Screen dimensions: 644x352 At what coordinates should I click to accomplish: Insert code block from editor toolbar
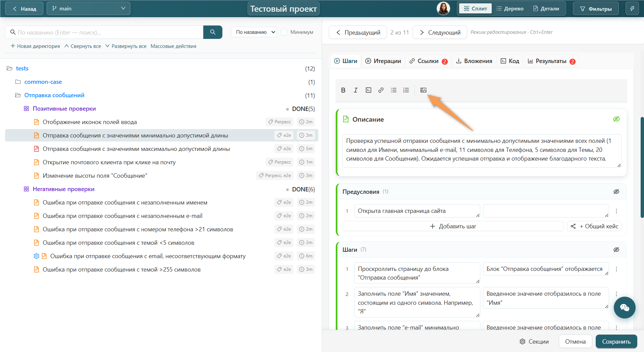click(x=368, y=90)
